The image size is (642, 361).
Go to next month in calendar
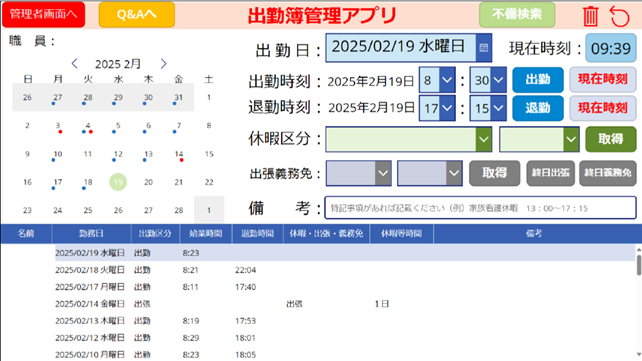point(163,63)
